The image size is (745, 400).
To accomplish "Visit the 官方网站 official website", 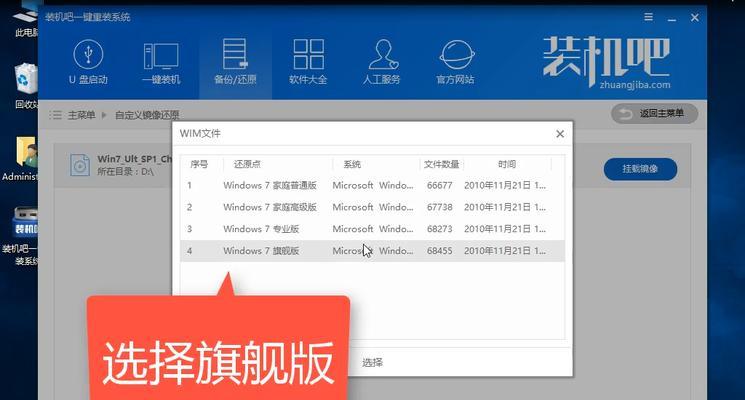I will pos(455,62).
